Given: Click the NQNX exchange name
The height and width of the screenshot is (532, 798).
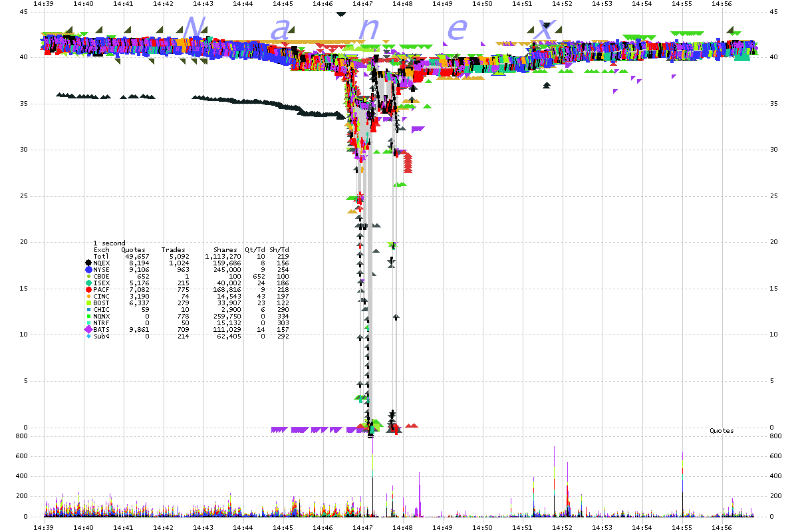Looking at the screenshot, I should [101, 317].
